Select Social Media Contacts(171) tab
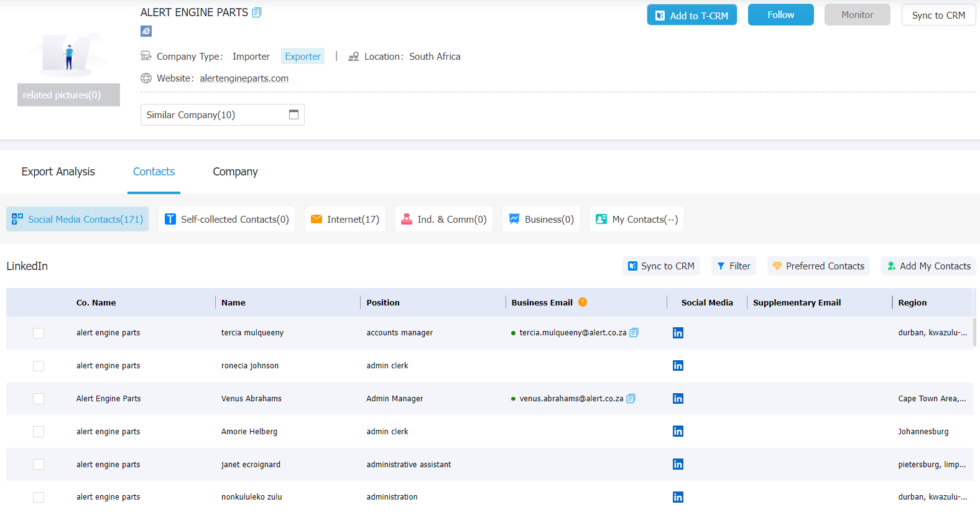This screenshot has height=512, width=980. (78, 219)
